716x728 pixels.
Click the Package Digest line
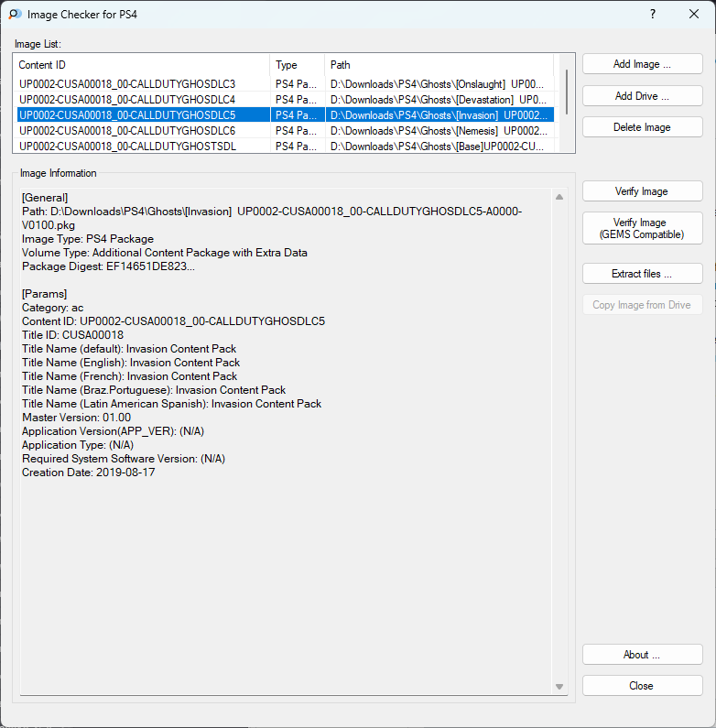point(108,266)
